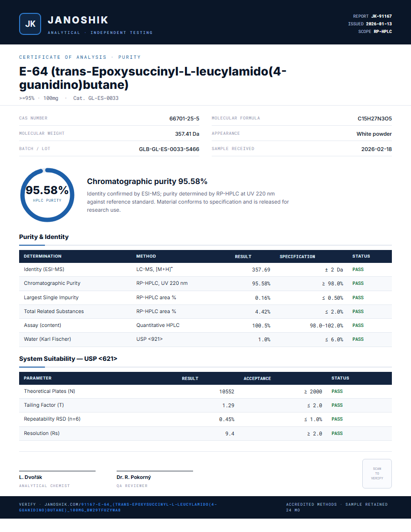Viewport: 411px width, 532px height.
Task: Click the Water (Karl Fischer) row label
Action: 47,339
